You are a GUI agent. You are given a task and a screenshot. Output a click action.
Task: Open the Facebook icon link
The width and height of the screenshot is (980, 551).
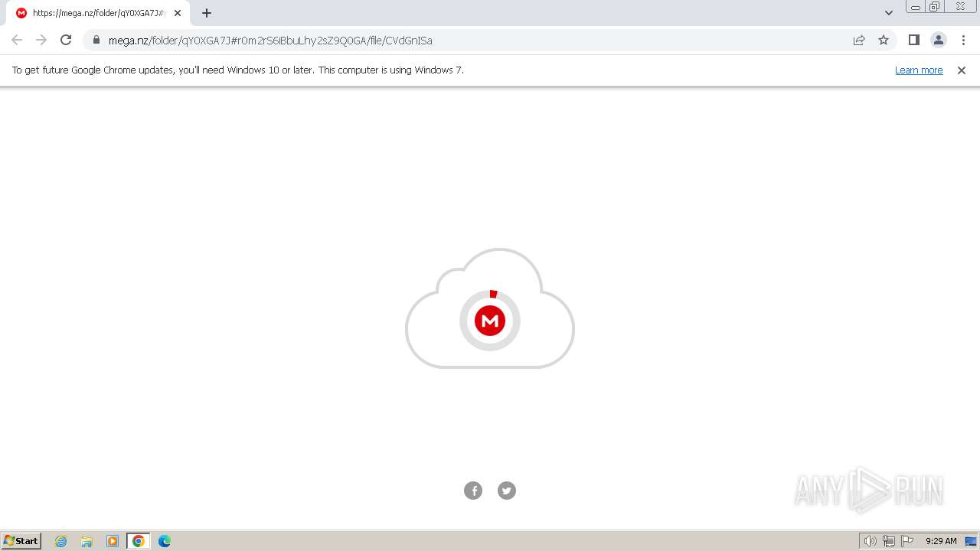point(473,491)
